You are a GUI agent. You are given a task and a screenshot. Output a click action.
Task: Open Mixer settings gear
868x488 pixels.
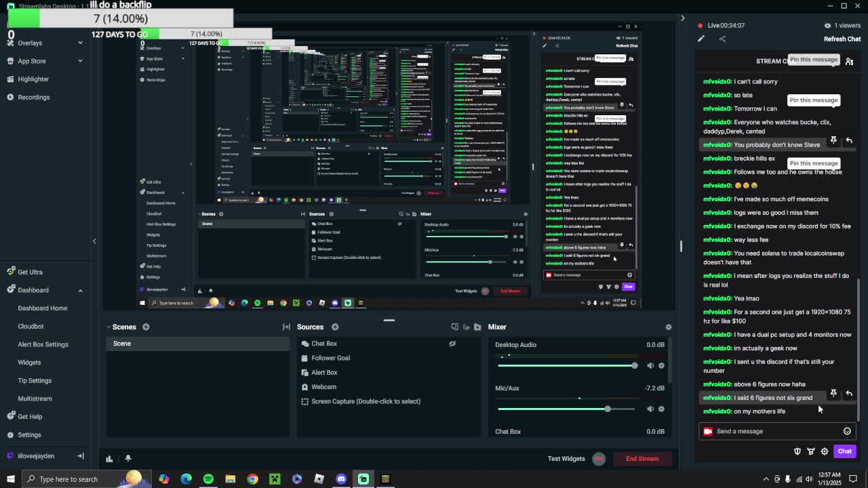[x=669, y=327]
